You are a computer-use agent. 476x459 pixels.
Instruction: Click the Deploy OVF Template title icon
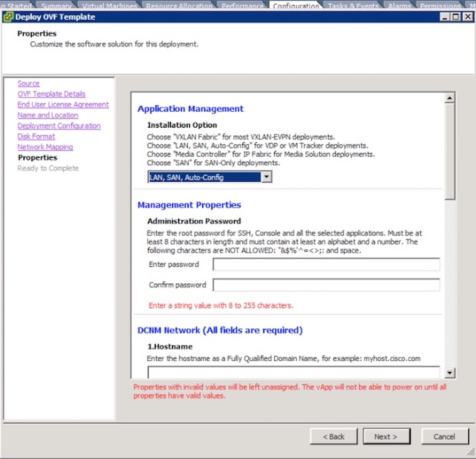8,17
